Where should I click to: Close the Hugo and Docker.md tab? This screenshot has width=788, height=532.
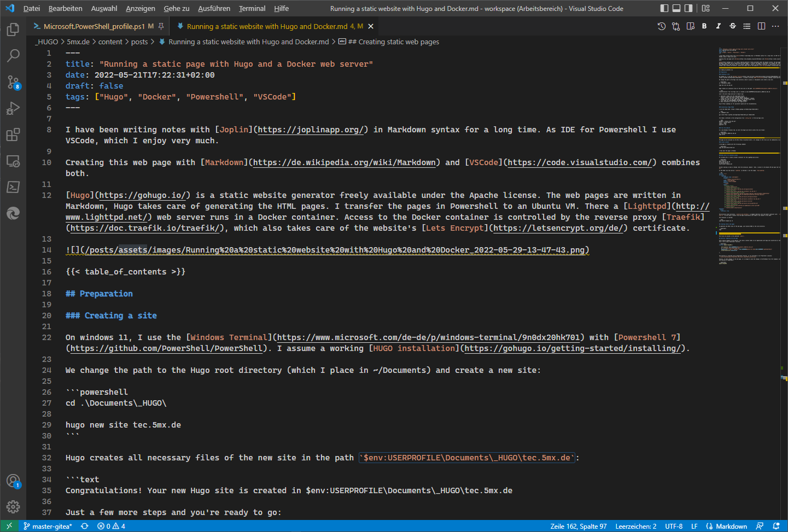click(x=371, y=26)
